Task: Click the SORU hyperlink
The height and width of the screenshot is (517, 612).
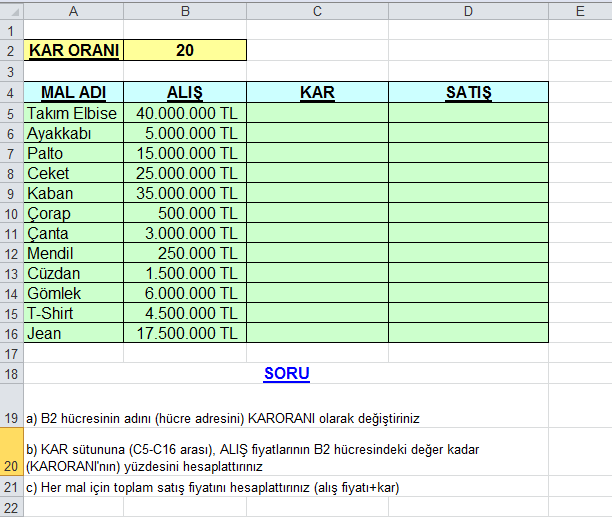Action: [286, 374]
